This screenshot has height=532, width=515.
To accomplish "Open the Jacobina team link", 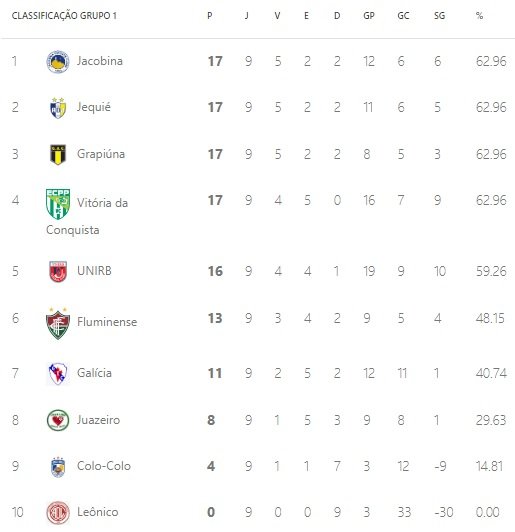I will [x=100, y=61].
